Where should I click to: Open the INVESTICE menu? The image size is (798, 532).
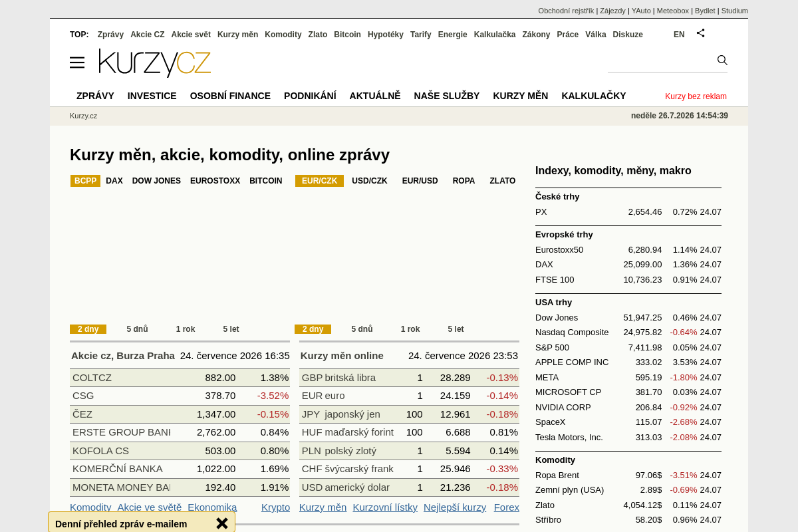pyautogui.click(x=152, y=96)
